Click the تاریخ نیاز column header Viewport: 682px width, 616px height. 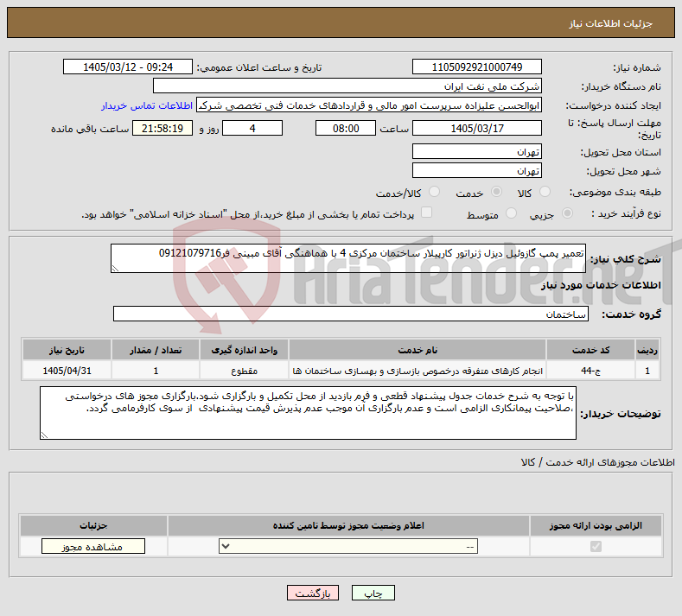tap(67, 350)
